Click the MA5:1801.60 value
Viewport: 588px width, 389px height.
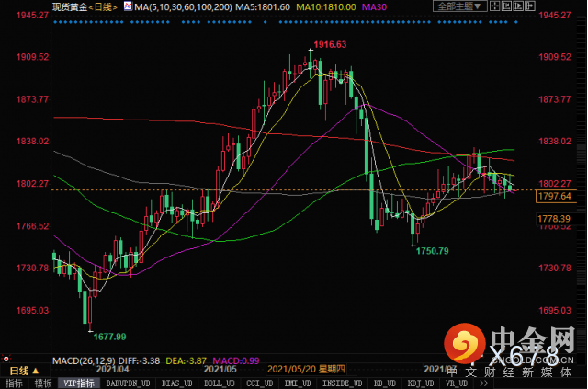[264, 6]
